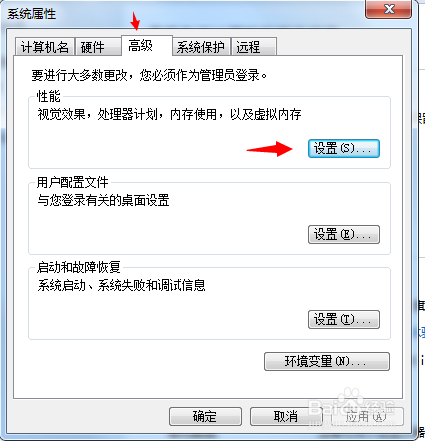This screenshot has width=425, height=441.
Task: Click the 性能 group label
Action: coord(49,96)
